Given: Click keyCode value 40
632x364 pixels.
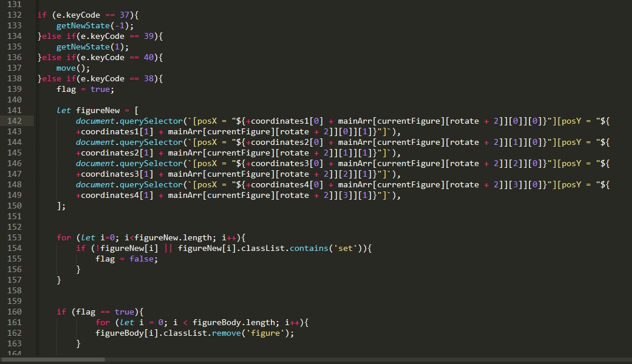Looking at the screenshot, I should [x=148, y=57].
